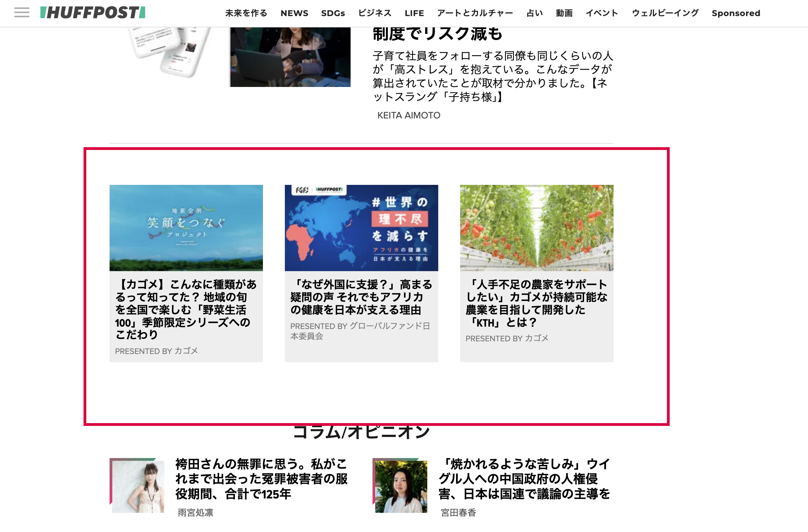The width and height of the screenshot is (808, 532).
Task: Click the HuffPost logo
Action: [x=93, y=13]
